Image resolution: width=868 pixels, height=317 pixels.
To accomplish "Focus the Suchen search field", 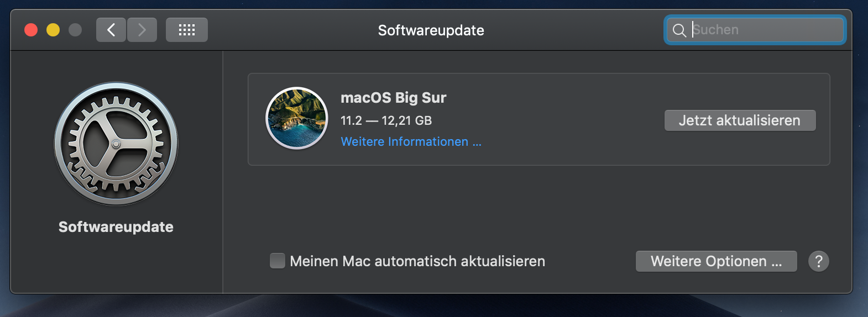I will click(x=766, y=30).
